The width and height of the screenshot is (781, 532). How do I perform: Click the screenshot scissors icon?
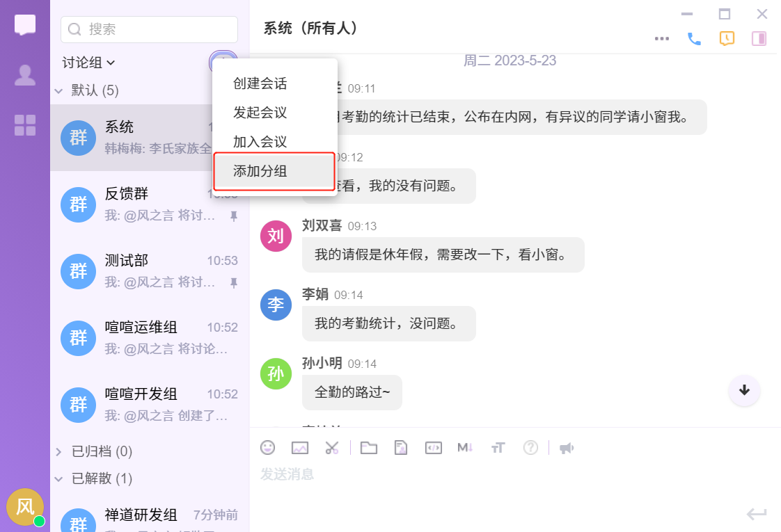[x=331, y=448]
